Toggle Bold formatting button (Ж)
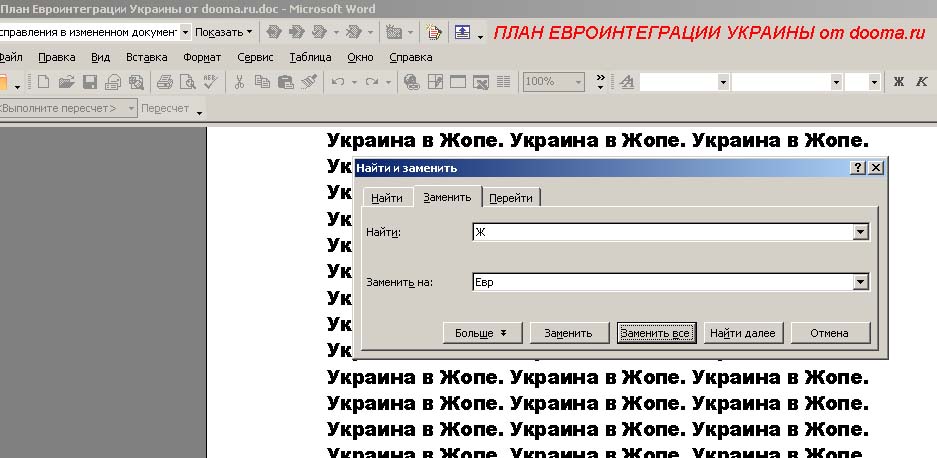The height and width of the screenshot is (458, 937). tap(898, 82)
